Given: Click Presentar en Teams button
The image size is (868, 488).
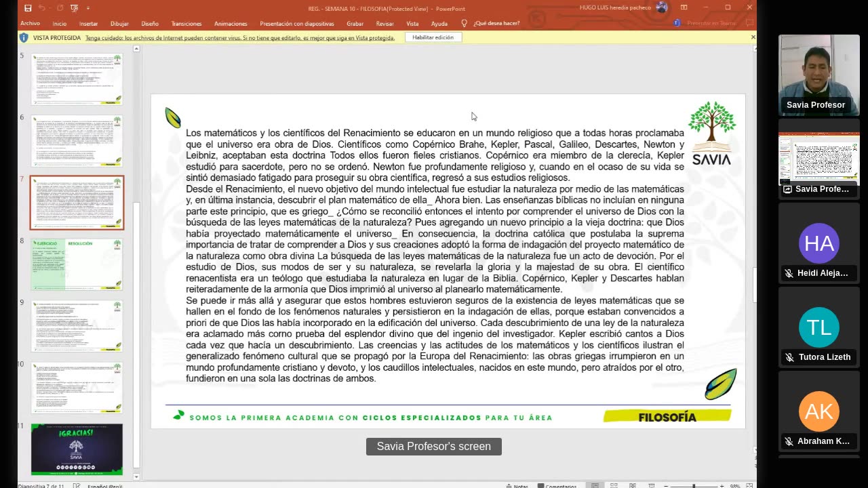Looking at the screenshot, I should [705, 23].
